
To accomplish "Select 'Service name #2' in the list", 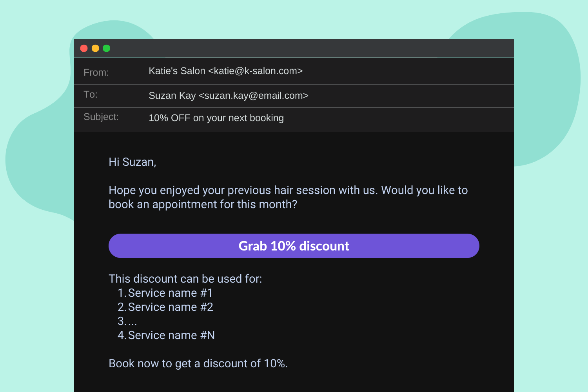I will coord(171,307).
